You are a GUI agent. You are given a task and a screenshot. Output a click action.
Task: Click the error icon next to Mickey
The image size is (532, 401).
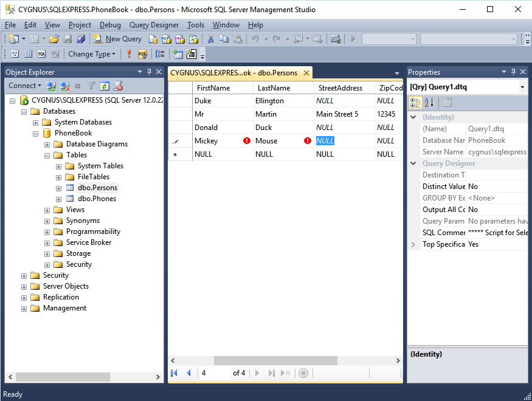pyautogui.click(x=247, y=141)
